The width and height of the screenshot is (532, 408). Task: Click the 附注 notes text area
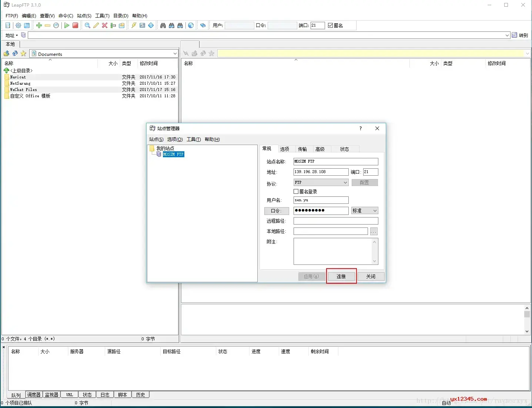[336, 251]
